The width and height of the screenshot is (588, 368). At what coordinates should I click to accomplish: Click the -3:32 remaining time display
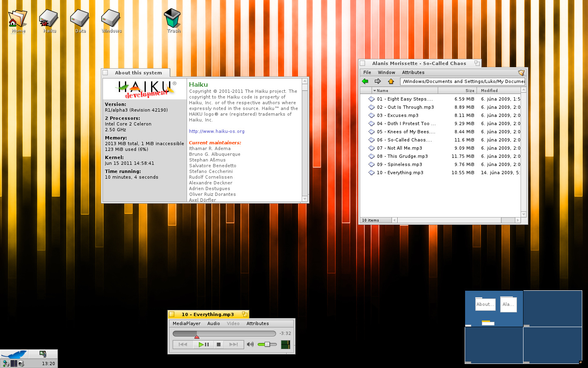coord(285,333)
